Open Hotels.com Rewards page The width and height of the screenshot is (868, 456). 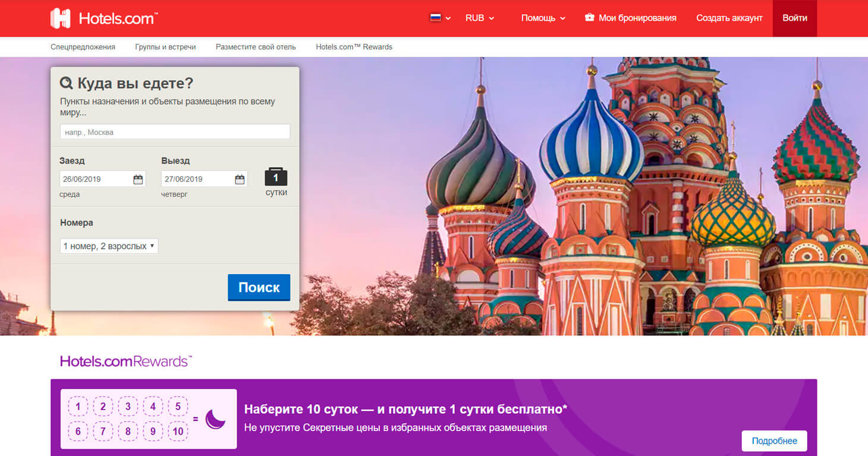tap(354, 46)
